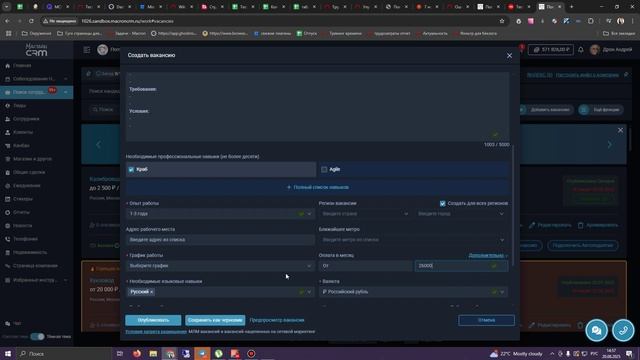Open Чат icon at sidebar bottom
Screen dimensions: 640x360
[x=7, y=323]
